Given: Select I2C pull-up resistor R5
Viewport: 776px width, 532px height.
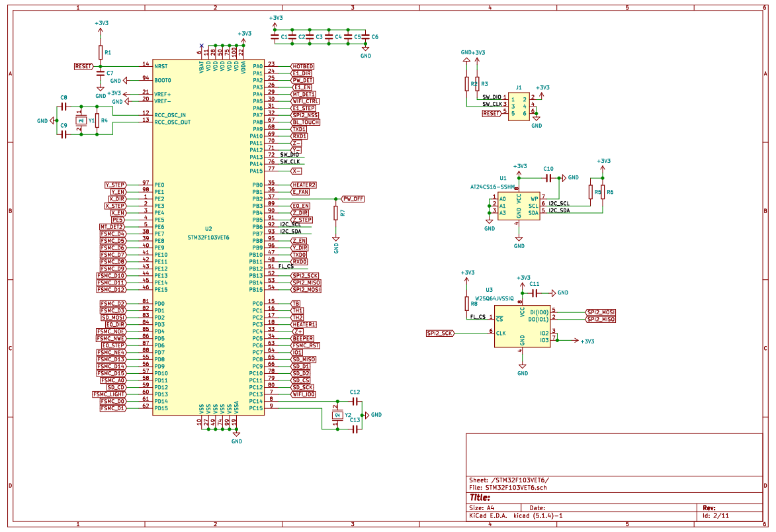Looking at the screenshot, I should [591, 192].
